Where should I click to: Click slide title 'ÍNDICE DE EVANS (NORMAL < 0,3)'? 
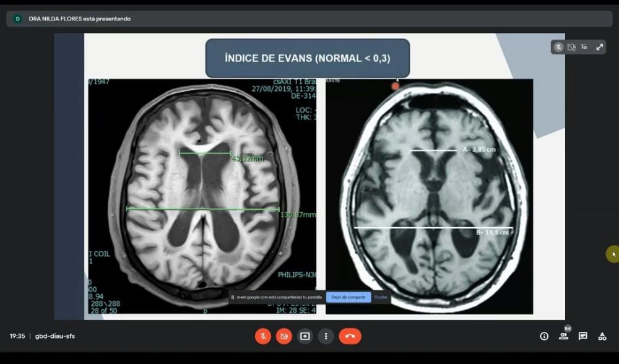(x=308, y=58)
